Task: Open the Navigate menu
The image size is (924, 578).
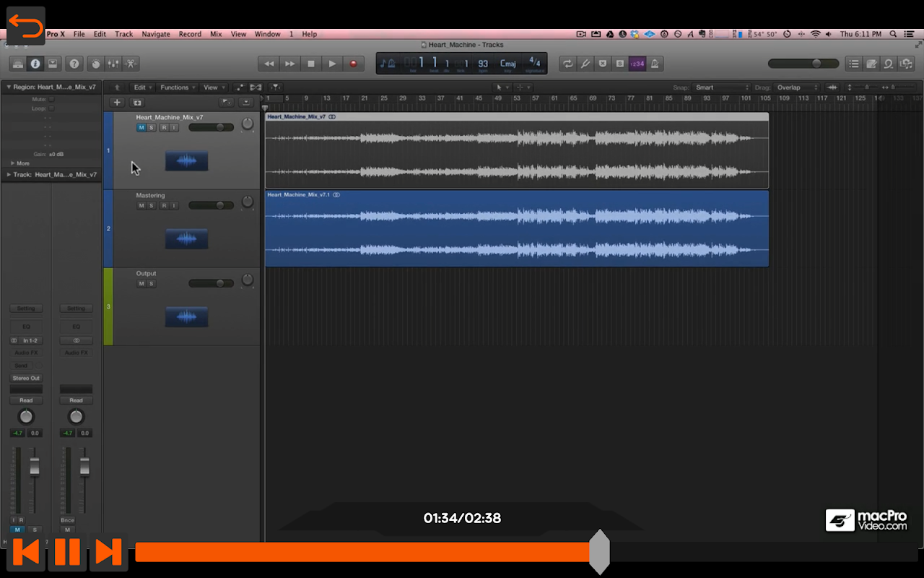Action: [155, 34]
